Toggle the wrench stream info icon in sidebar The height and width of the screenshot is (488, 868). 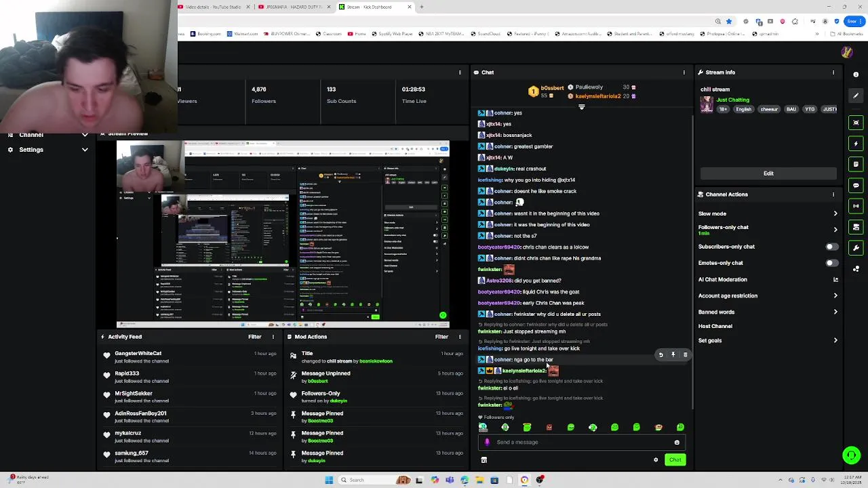click(x=856, y=247)
